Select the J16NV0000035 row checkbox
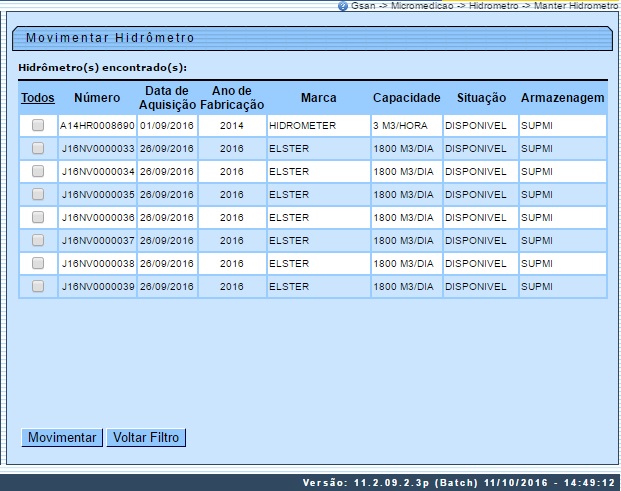This screenshot has height=491, width=621. coord(38,194)
